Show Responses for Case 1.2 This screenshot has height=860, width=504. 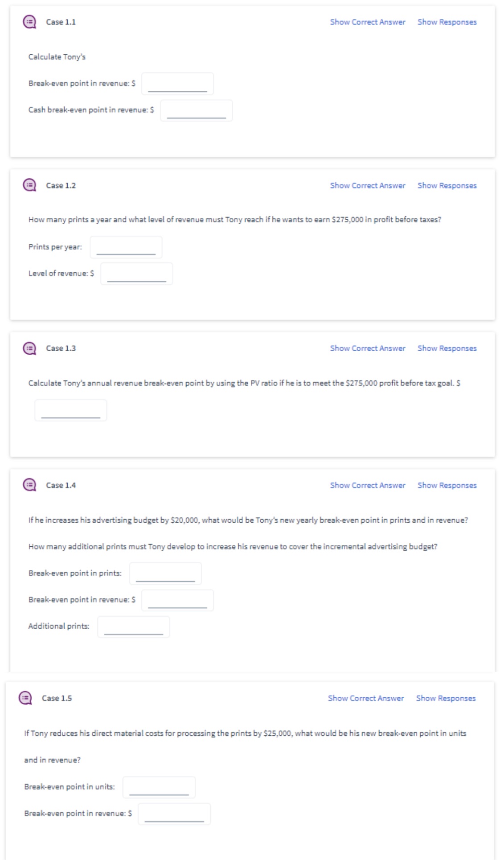446,185
